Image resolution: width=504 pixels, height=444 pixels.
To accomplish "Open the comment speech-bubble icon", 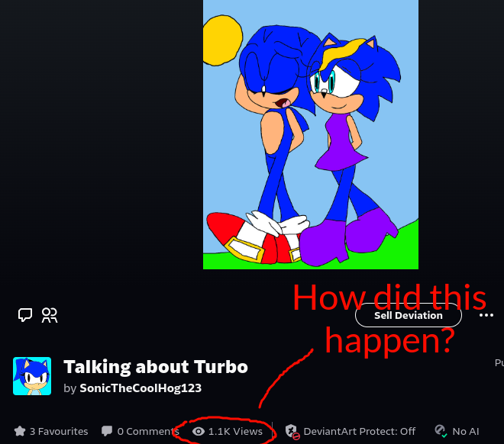I will (25, 315).
